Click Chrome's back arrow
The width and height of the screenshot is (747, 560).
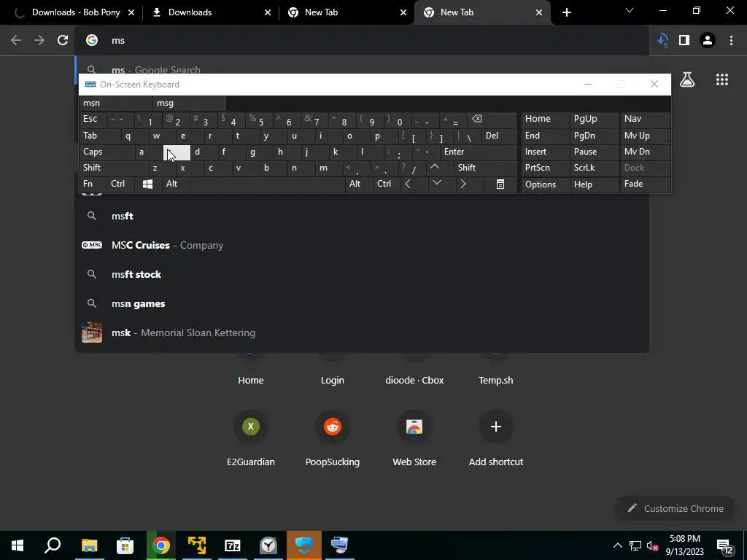[16, 41]
